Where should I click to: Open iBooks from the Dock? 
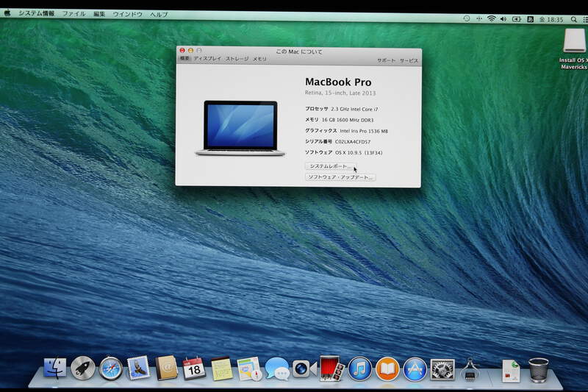coord(387,368)
